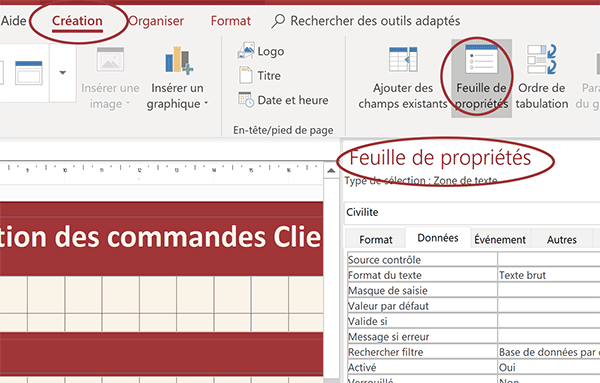
Task: Click the horizontal ruler of the form
Action: click(161, 173)
